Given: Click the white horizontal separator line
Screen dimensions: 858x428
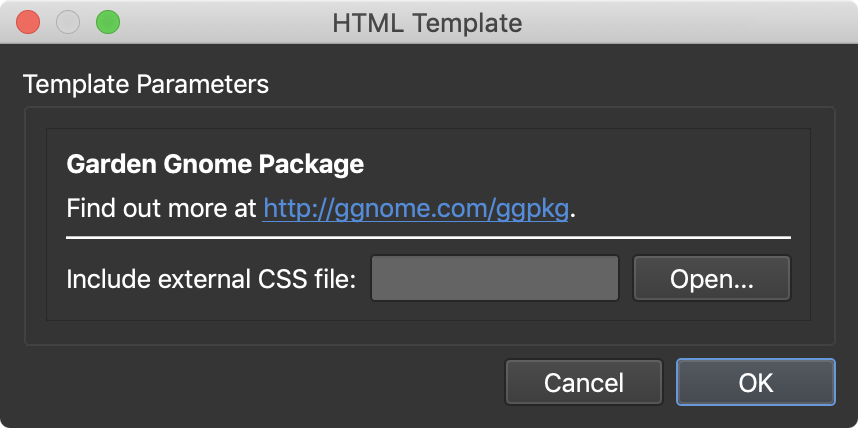Looking at the screenshot, I should [x=428, y=238].
